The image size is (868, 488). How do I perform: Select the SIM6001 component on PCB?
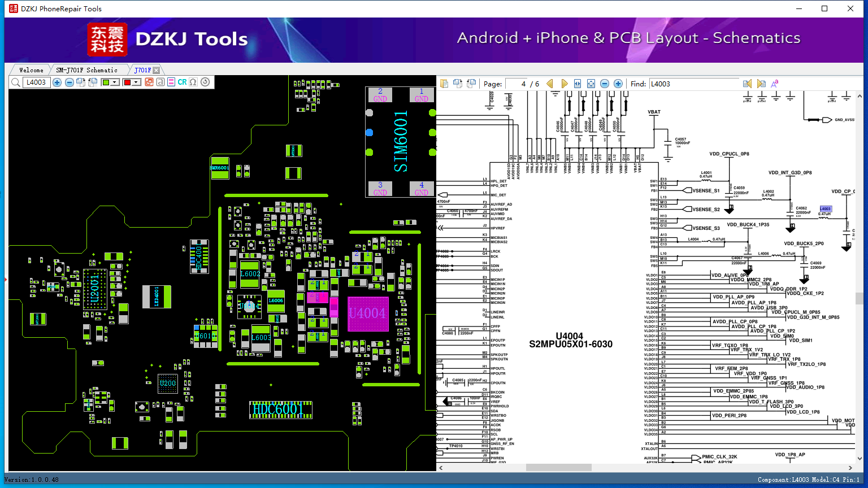400,141
